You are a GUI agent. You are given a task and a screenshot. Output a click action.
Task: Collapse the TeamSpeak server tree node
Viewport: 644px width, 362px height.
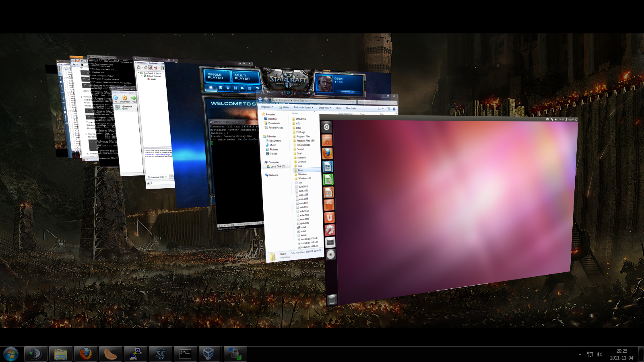click(x=138, y=73)
